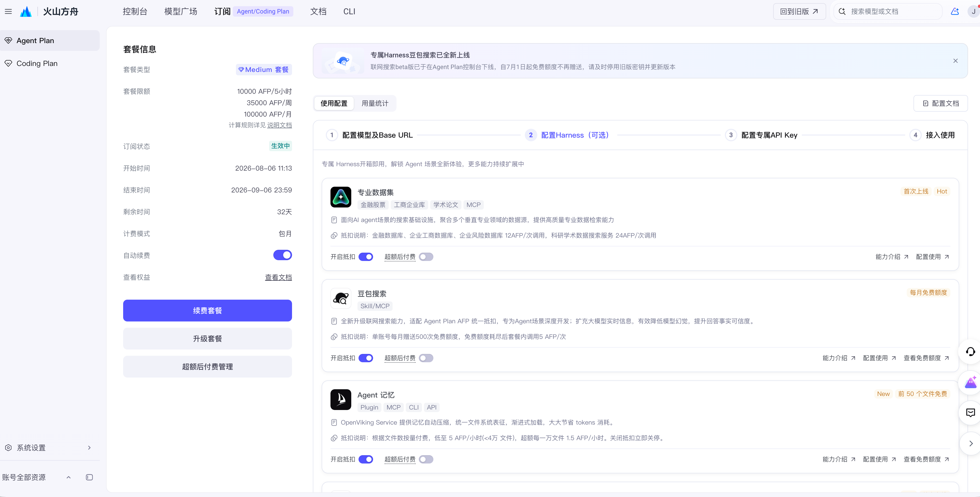Open the 查看文档 link under 查看权益
This screenshot has height=497, width=980.
coord(278,277)
